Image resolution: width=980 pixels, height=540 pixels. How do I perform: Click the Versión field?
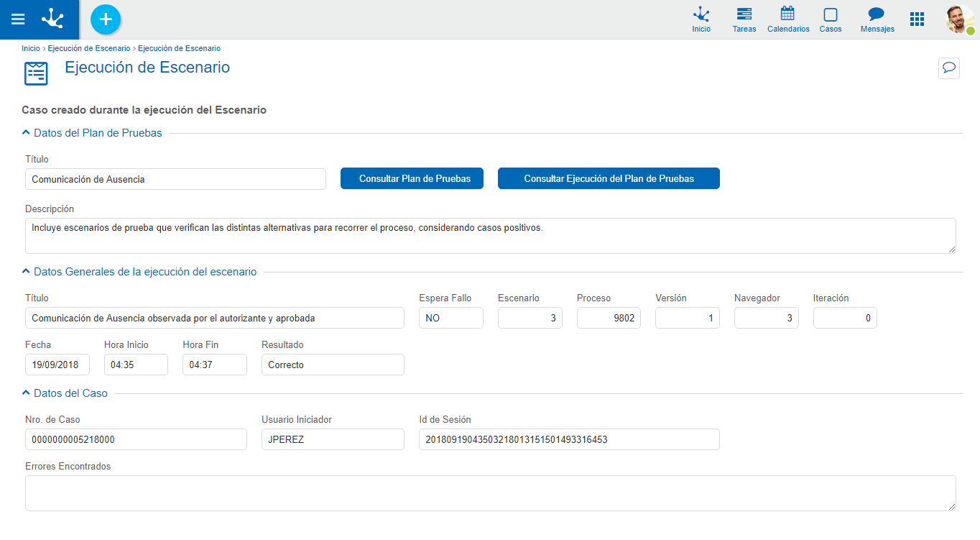688,318
